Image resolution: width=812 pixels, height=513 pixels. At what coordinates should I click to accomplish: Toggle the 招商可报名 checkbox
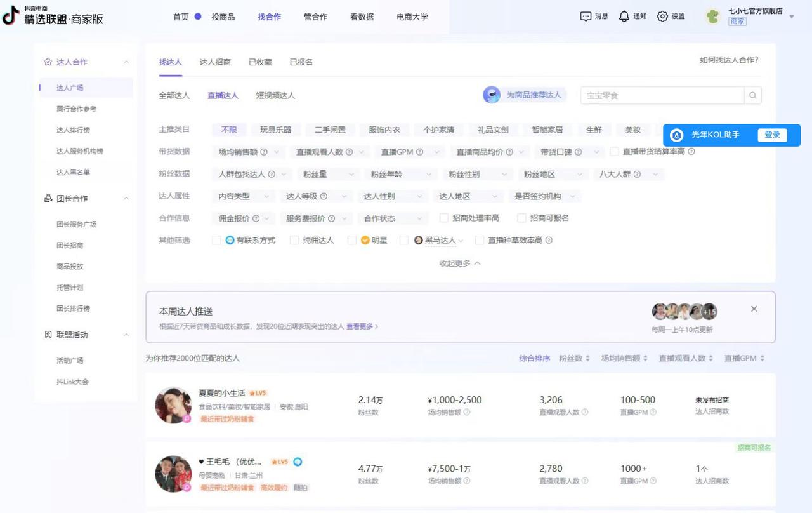[x=521, y=218]
